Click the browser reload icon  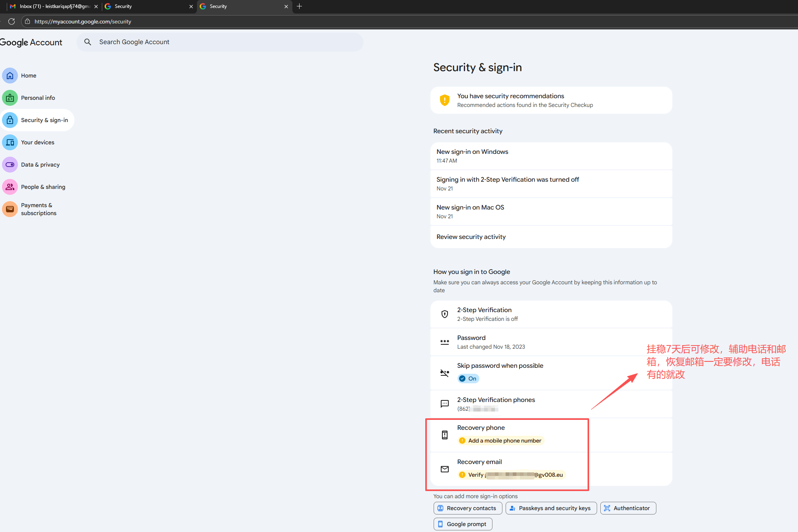12,21
